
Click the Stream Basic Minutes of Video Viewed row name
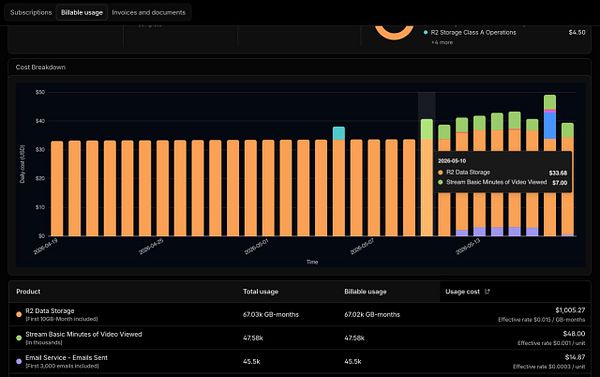pos(84,334)
